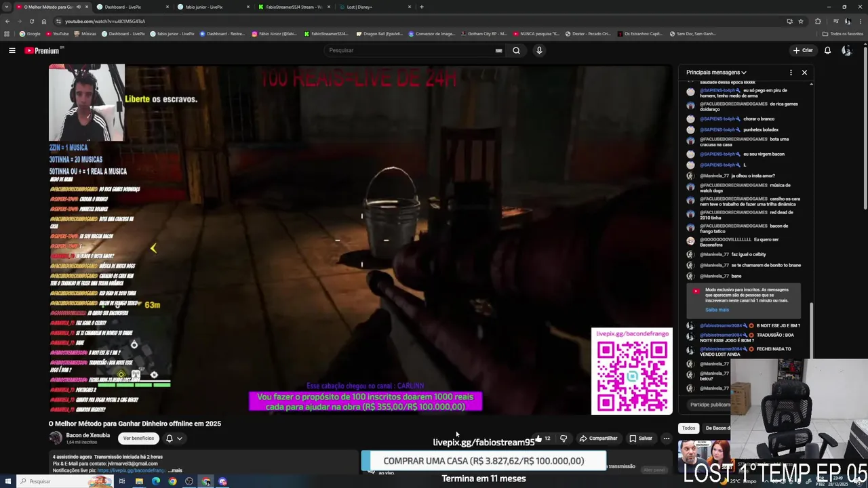Open the Instagram Fábio Júnior bookmark
Image resolution: width=868 pixels, height=488 pixels.
click(x=275, y=33)
